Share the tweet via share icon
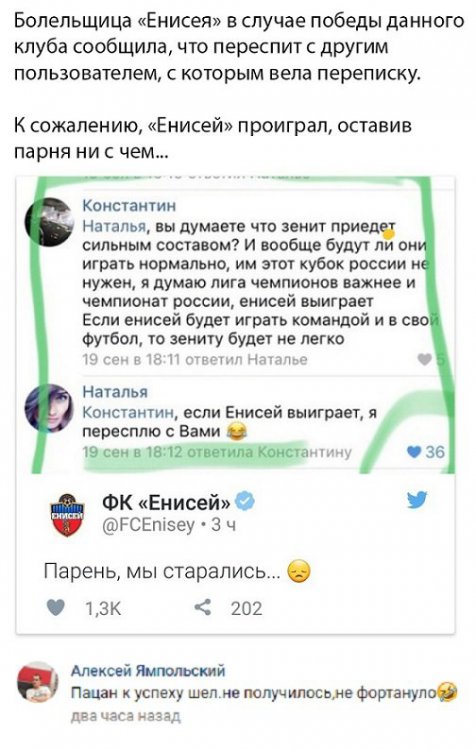This screenshot has height=750, width=476. coord(203,608)
